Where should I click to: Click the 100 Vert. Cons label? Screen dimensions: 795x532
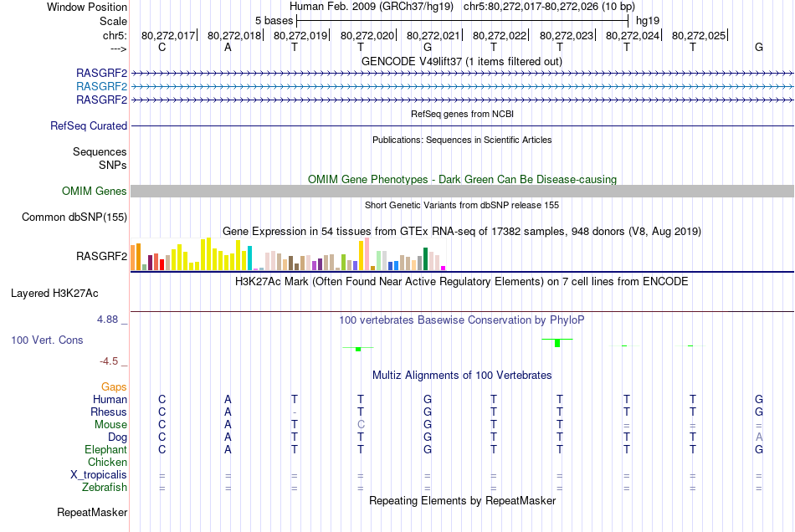47,340
